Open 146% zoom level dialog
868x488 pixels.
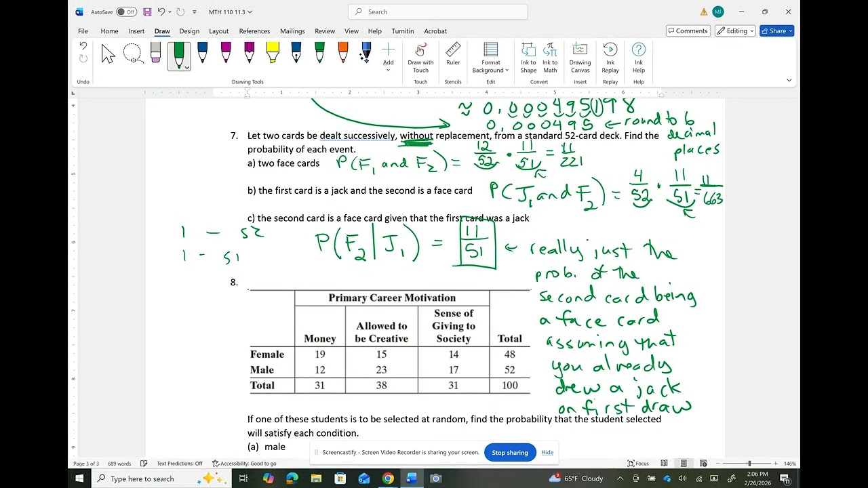click(790, 464)
